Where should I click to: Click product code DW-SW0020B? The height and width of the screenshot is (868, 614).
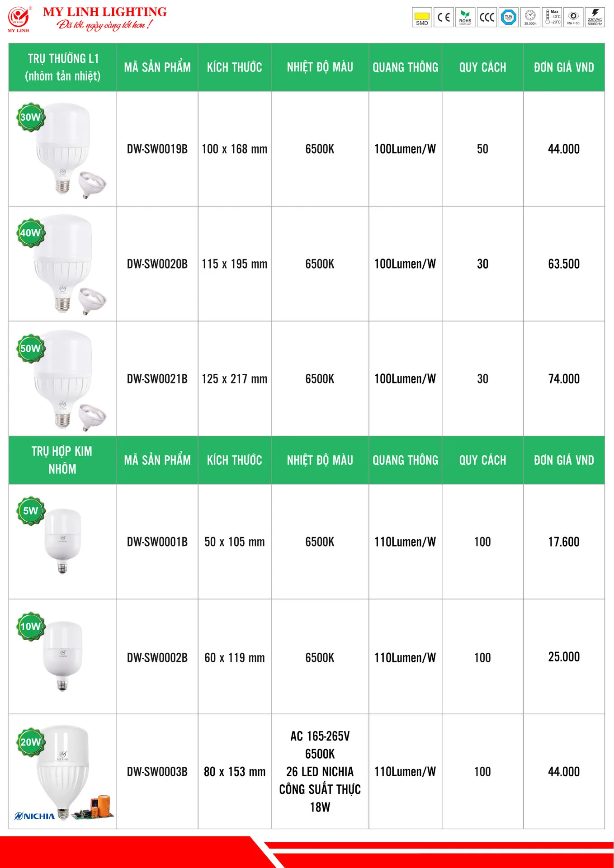157,264
